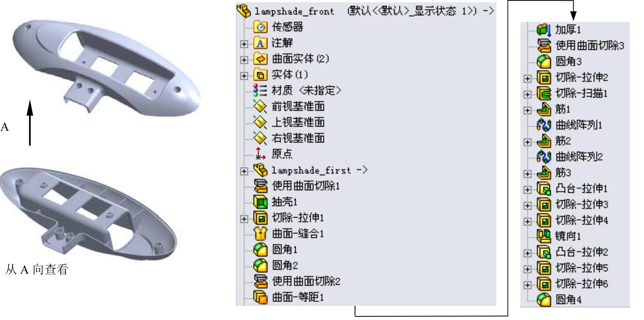
Task: Select the 抽壳1 shell feature icon
Action: tap(260, 202)
